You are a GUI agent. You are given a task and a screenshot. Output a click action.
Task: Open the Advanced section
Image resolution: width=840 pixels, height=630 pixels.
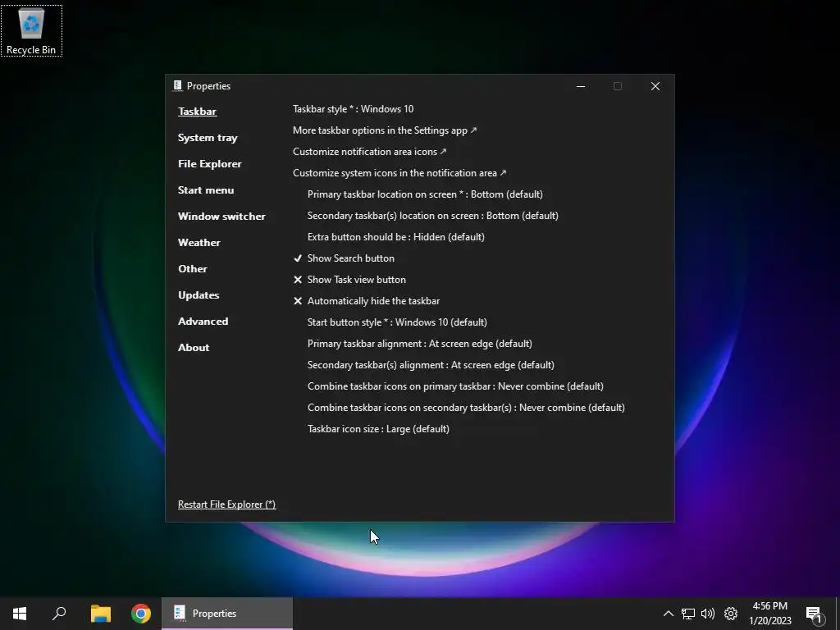click(203, 322)
